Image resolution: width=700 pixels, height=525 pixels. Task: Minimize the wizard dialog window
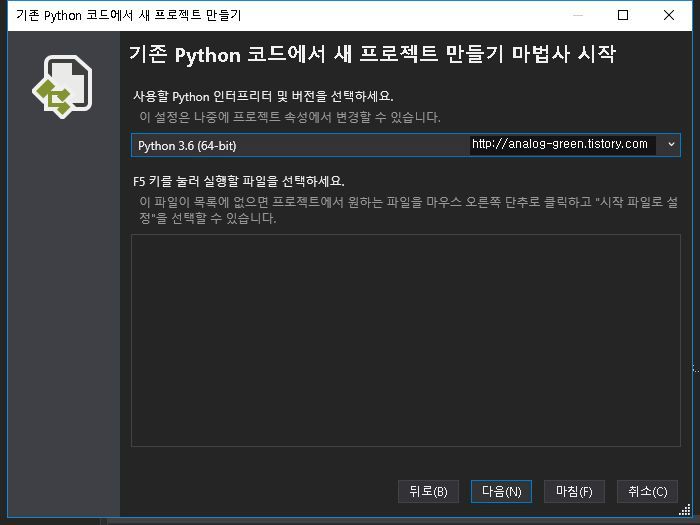point(578,16)
